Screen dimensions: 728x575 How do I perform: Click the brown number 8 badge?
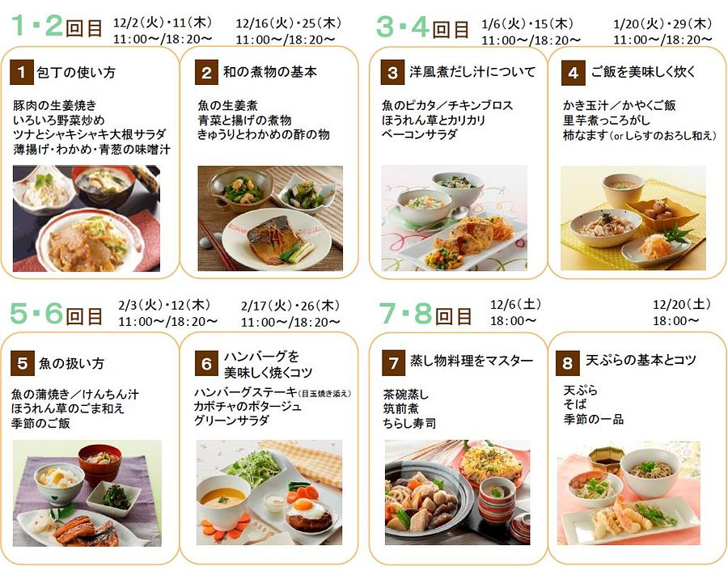568,363
